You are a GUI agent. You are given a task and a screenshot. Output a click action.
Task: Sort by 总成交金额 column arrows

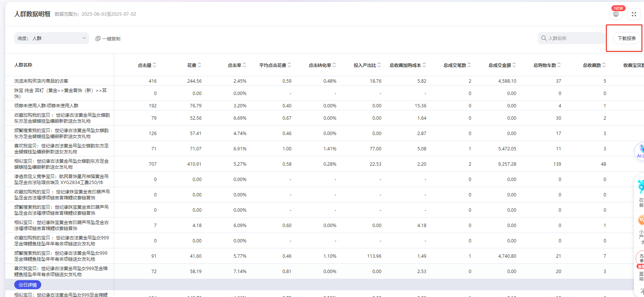[x=514, y=65]
